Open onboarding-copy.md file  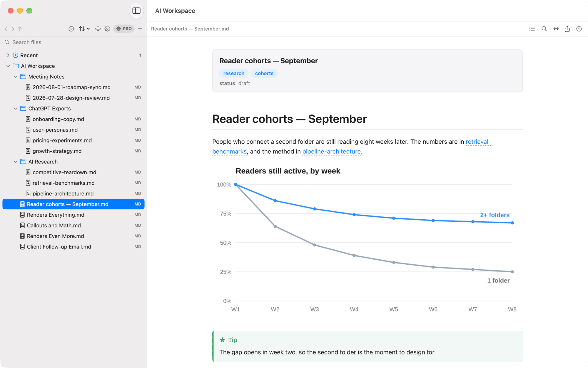(x=73, y=119)
